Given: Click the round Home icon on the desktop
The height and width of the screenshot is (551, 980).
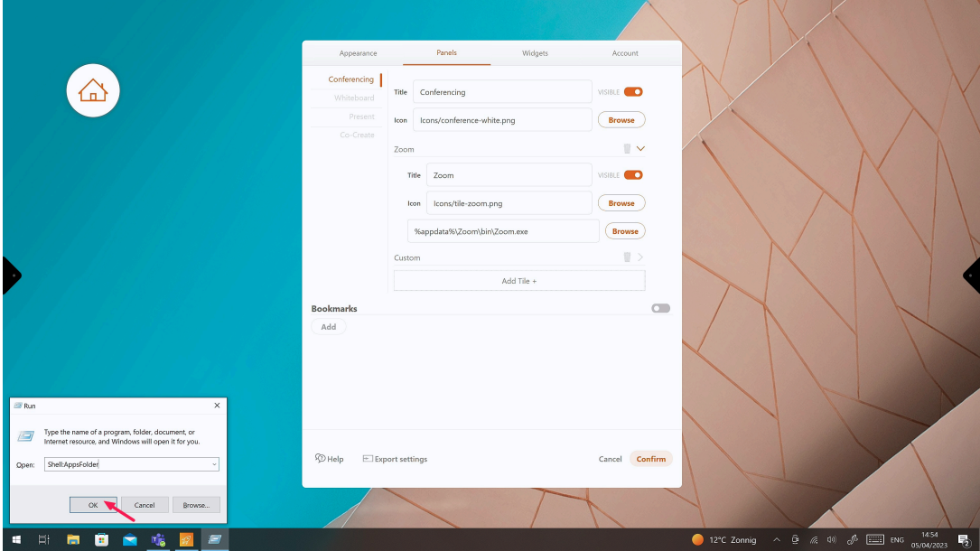Looking at the screenshot, I should 93,90.
